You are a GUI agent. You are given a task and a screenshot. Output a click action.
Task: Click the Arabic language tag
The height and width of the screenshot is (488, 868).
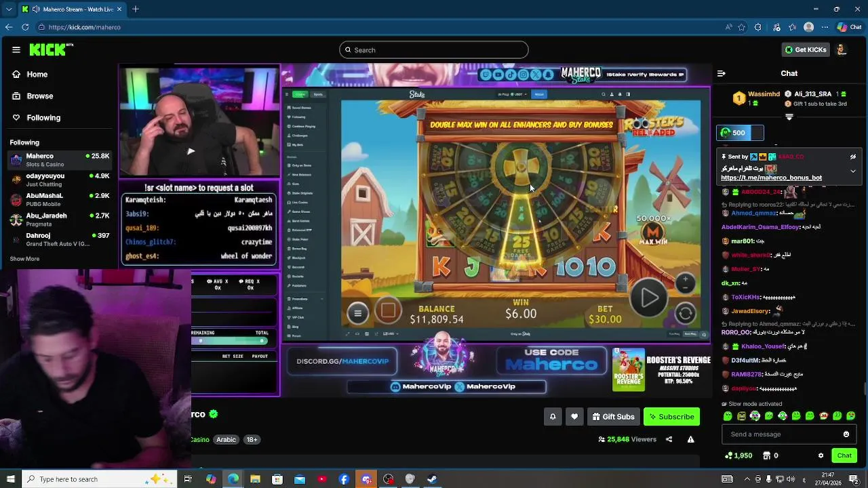[226, 440]
